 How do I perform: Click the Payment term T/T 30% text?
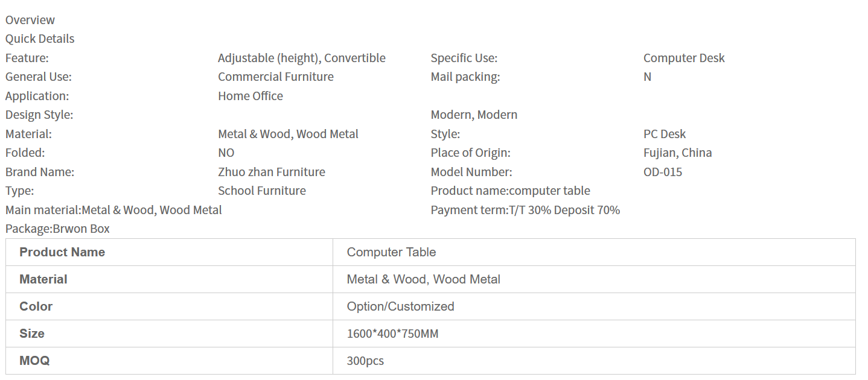coord(525,210)
